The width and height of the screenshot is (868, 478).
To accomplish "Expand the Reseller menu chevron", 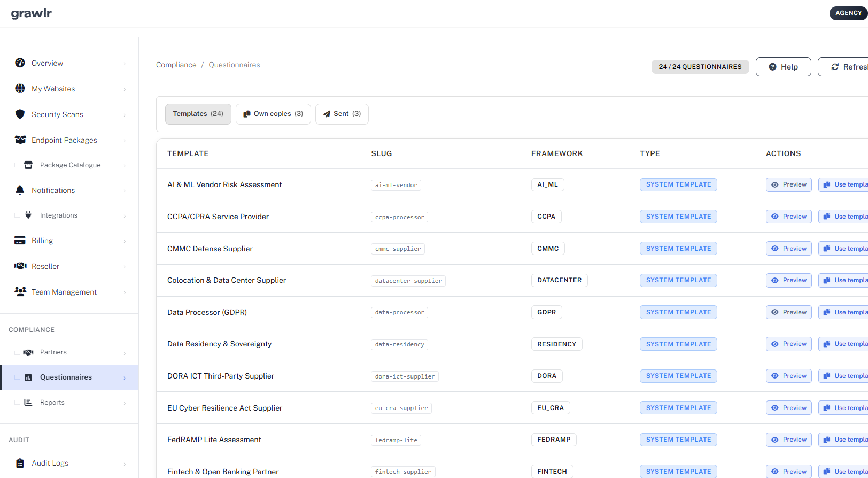I will click(x=125, y=267).
